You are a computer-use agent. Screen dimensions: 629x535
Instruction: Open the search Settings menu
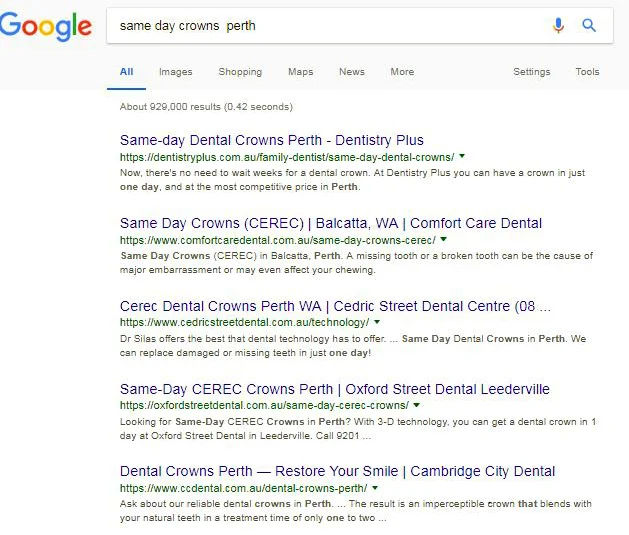(532, 72)
